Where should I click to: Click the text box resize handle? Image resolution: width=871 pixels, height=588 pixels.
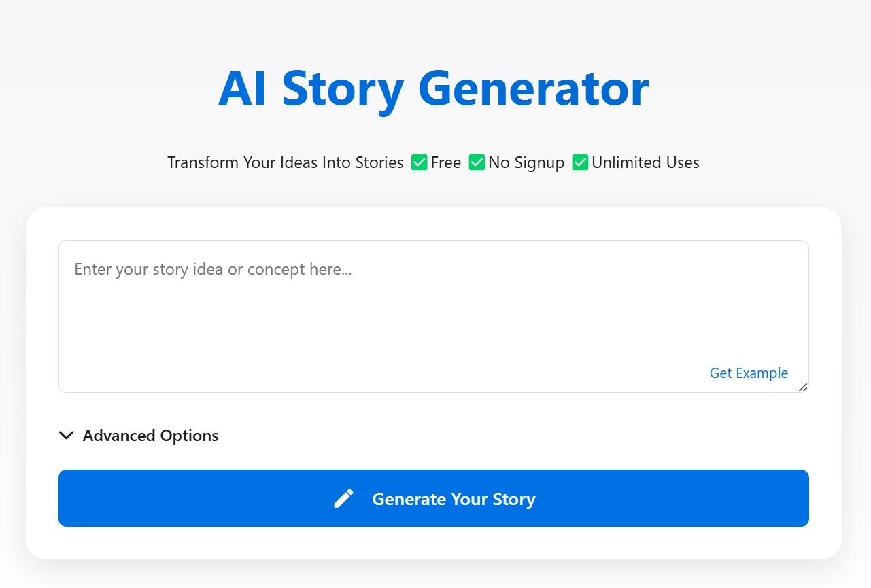803,387
